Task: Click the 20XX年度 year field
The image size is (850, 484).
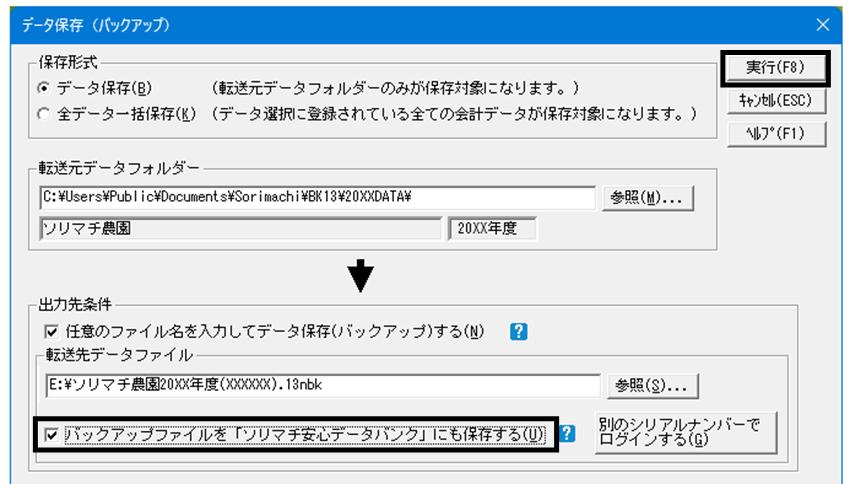Action: (x=492, y=228)
